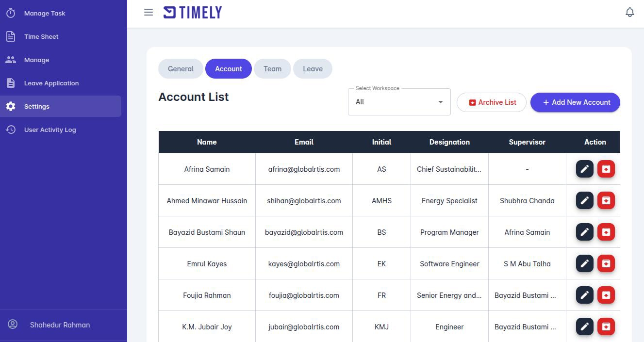This screenshot has width=644, height=342.
Task: Archive the K.M. Jubair Joy account
Action: pos(606,326)
